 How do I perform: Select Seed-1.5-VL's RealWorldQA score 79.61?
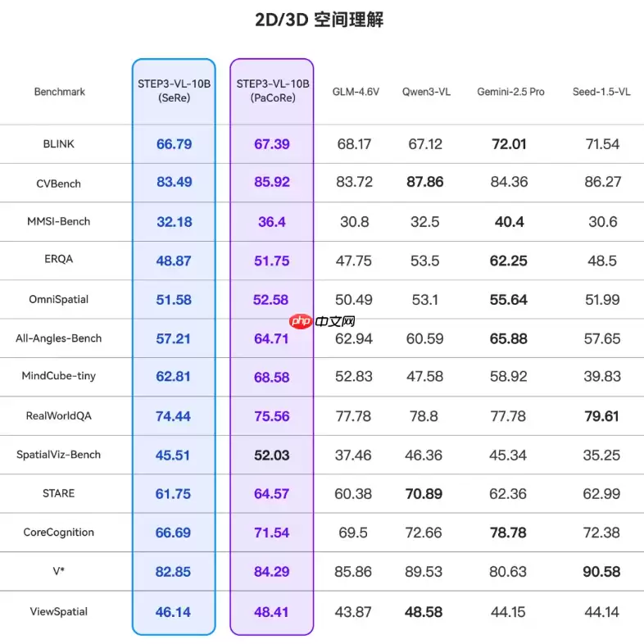pos(601,416)
